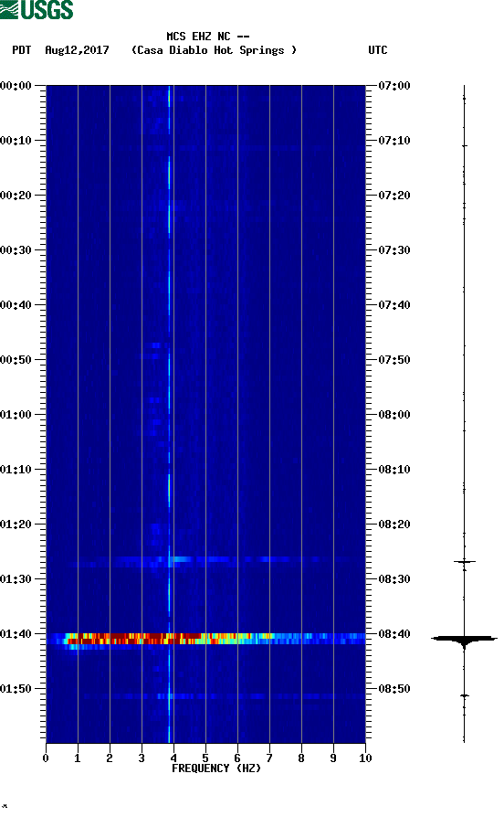This screenshot has width=504, height=816.
Task: Click frequency axis value '2'
Action: tap(110, 758)
